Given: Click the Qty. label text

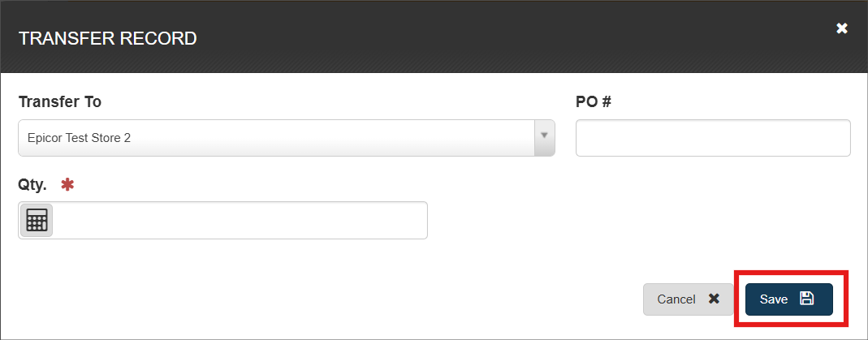Looking at the screenshot, I should (x=32, y=185).
